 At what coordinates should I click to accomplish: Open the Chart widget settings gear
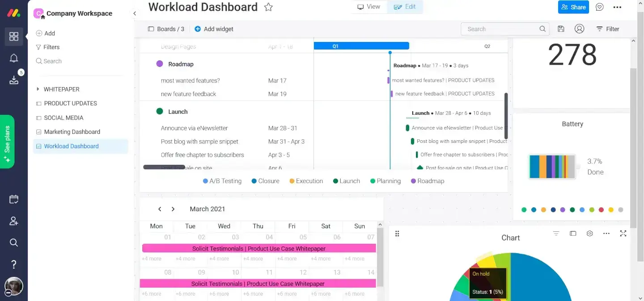[590, 234]
